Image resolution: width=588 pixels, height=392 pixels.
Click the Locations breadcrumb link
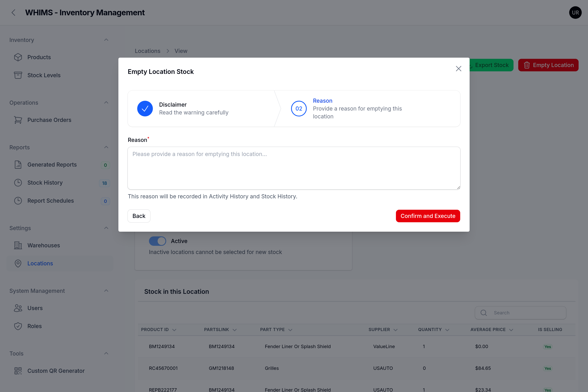point(148,51)
